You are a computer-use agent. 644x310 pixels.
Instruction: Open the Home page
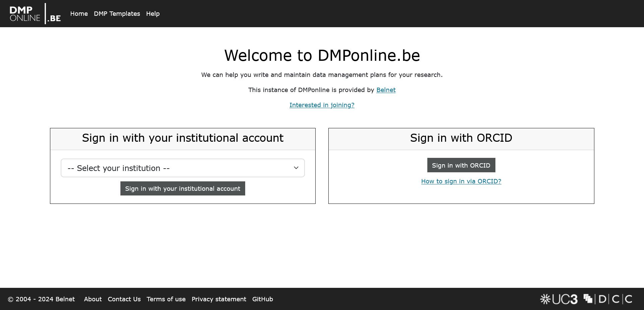coord(79,14)
